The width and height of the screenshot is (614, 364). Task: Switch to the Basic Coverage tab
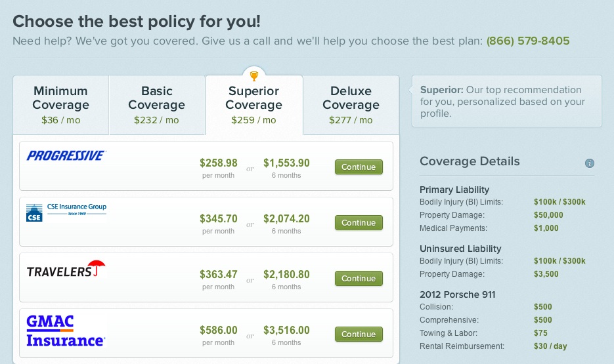pos(157,105)
